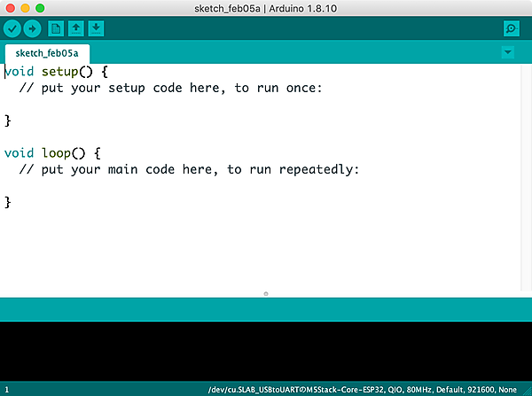Screen dimensions: 532x396
Task: Save the sketch using the down-arrow icon
Action: 96,28
